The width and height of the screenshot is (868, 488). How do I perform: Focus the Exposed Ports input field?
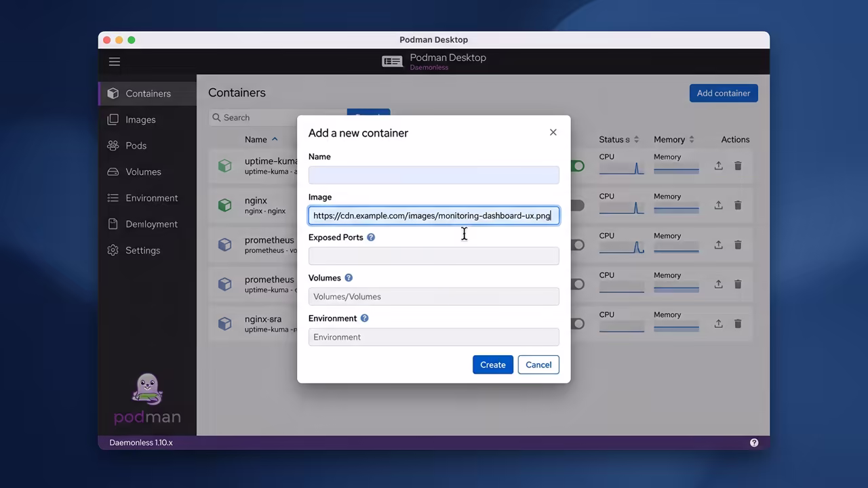click(x=434, y=256)
